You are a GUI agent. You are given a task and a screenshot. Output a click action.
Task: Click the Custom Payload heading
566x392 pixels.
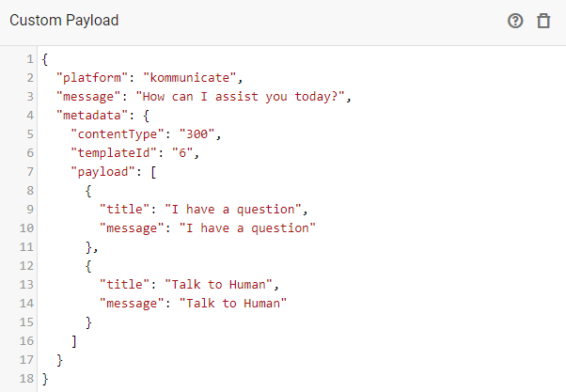[x=64, y=21]
